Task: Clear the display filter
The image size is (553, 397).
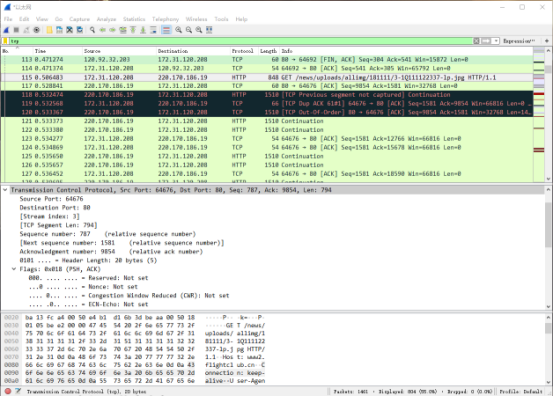Action: click(x=476, y=41)
